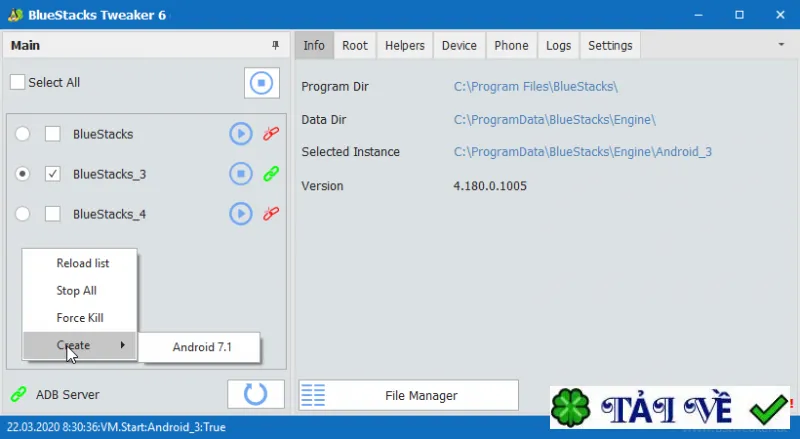
Task: Open Program Dir path link
Action: (x=536, y=87)
